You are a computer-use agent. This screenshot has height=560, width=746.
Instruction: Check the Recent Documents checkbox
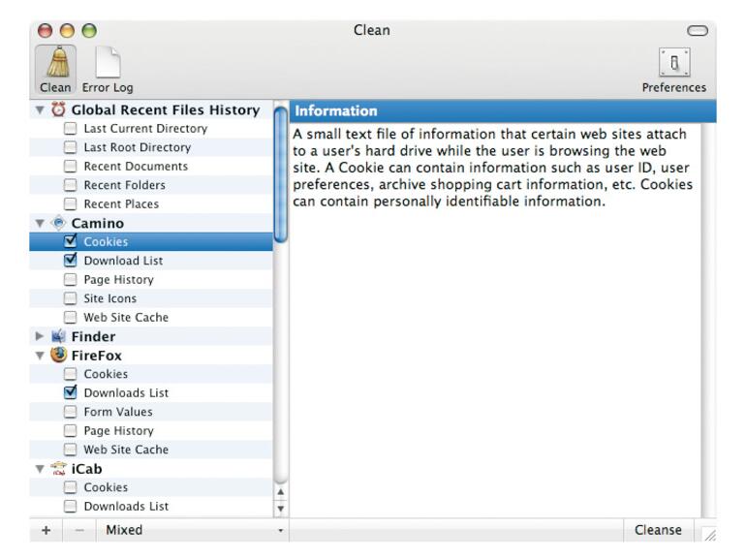tap(70, 166)
